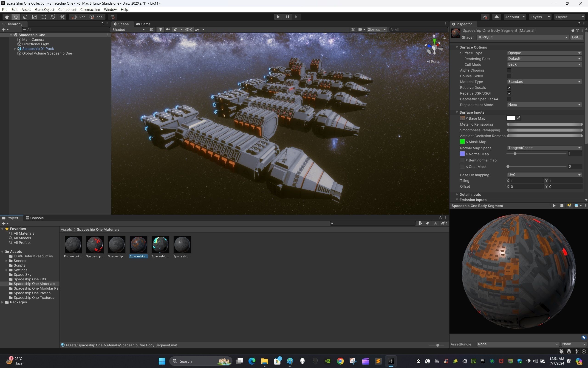Expand Detail Inputs section
Image resolution: width=588 pixels, height=368 pixels.
[457, 195]
